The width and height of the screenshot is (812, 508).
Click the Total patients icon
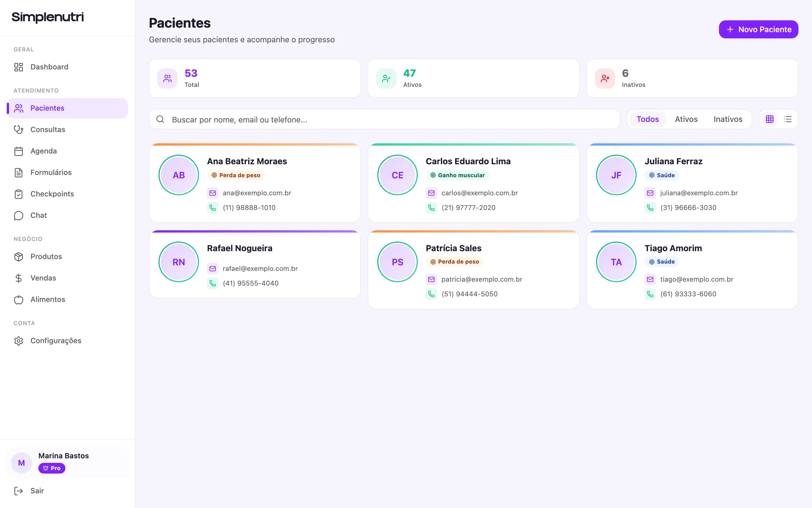167,78
